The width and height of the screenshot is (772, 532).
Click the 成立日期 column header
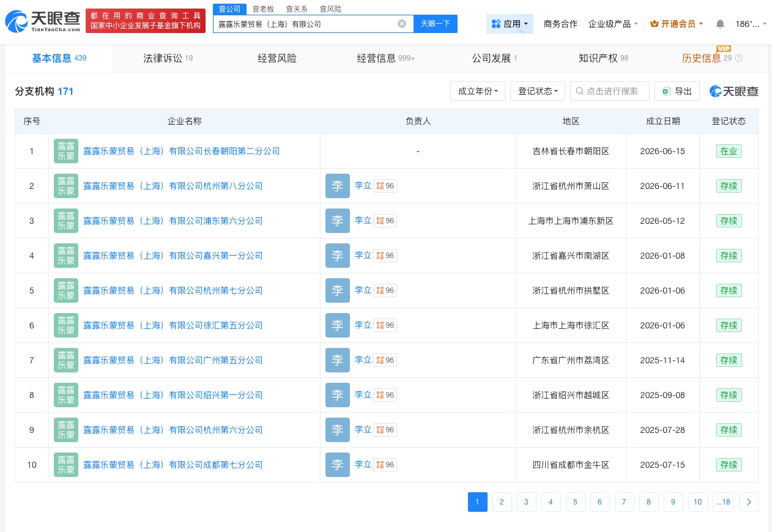click(663, 121)
